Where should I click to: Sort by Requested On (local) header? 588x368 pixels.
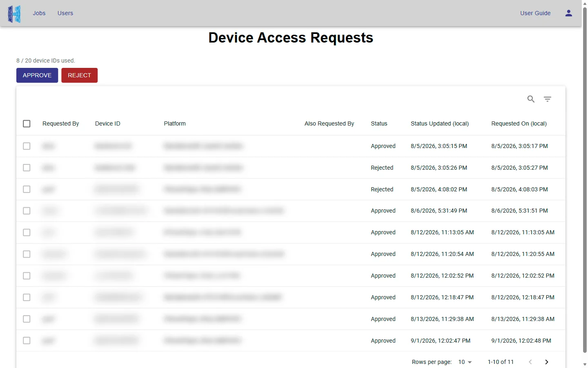click(x=519, y=123)
